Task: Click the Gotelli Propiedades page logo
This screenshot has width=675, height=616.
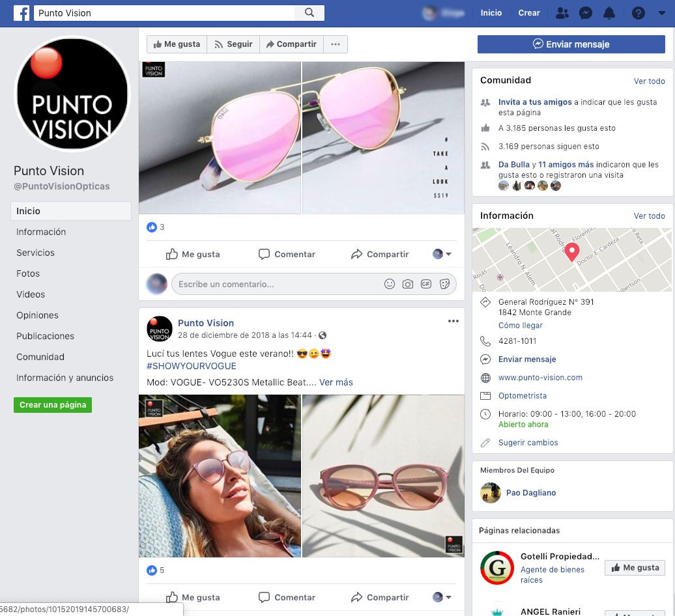Action: click(x=497, y=568)
